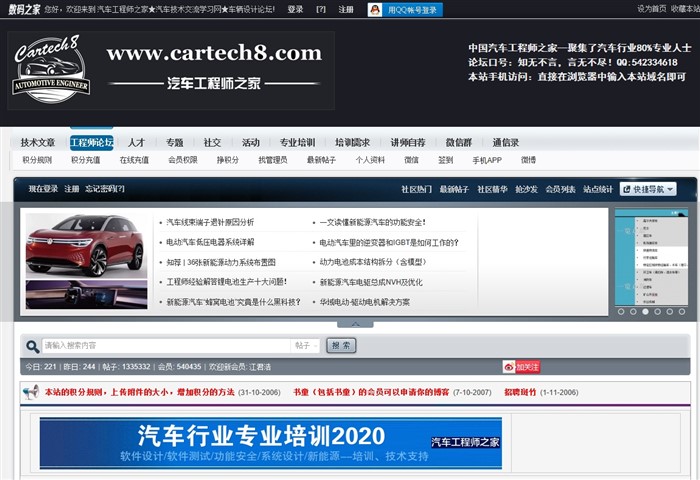Open article 动力电池成本结构拆分
This screenshot has width=700, height=480.
(373, 262)
